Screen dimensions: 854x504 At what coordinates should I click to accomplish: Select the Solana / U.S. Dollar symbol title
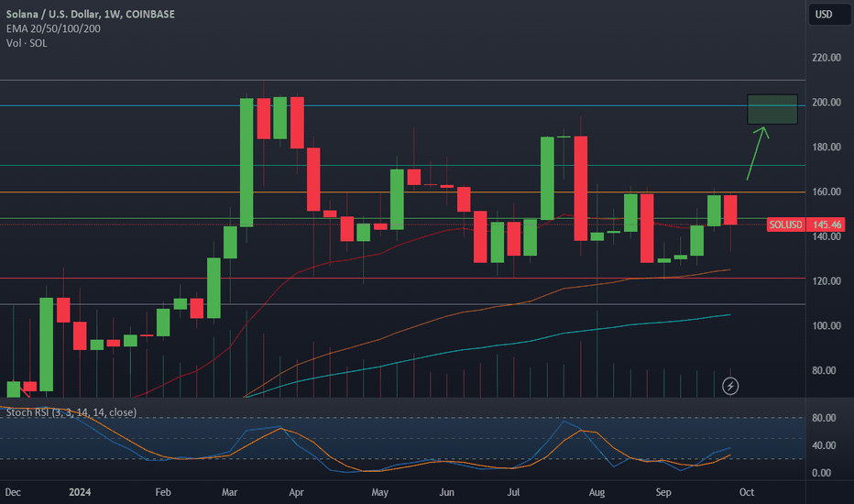(91, 14)
